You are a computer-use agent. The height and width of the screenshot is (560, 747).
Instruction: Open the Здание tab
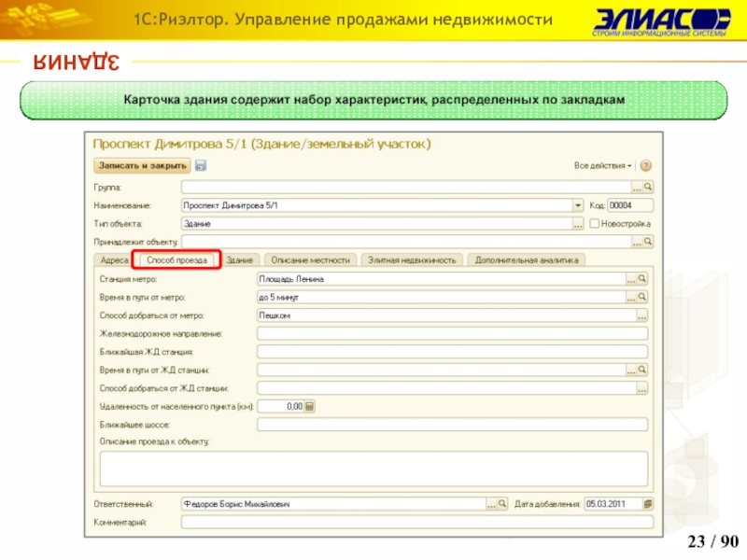pos(240,260)
